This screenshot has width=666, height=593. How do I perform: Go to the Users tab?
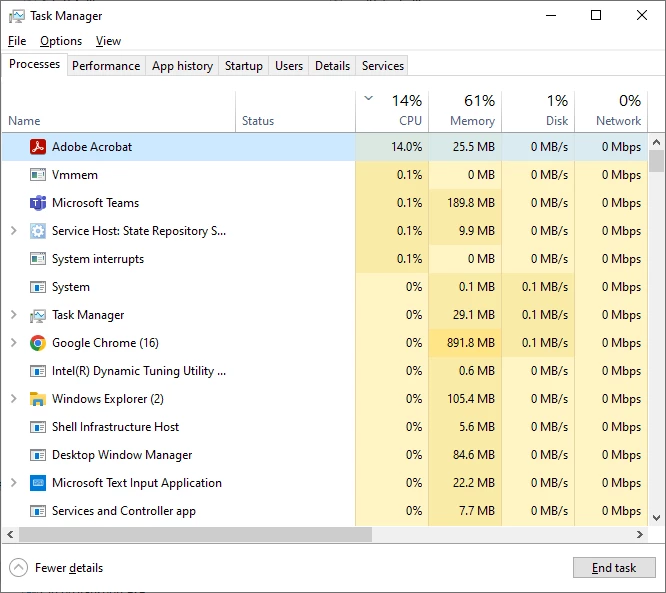(x=289, y=66)
